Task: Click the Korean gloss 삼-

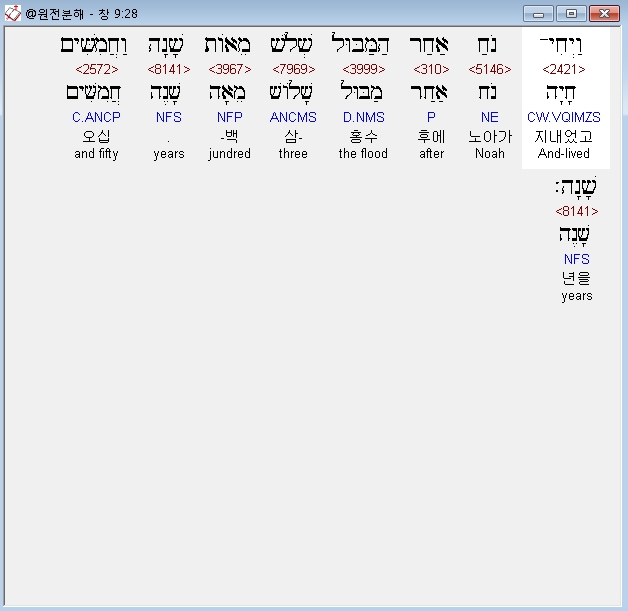Action: point(293,137)
